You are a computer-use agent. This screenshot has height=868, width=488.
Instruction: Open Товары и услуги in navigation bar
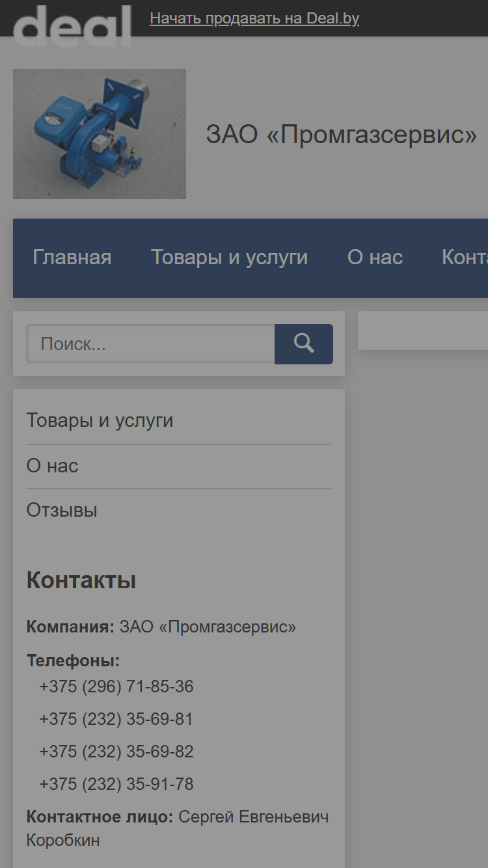(x=230, y=258)
